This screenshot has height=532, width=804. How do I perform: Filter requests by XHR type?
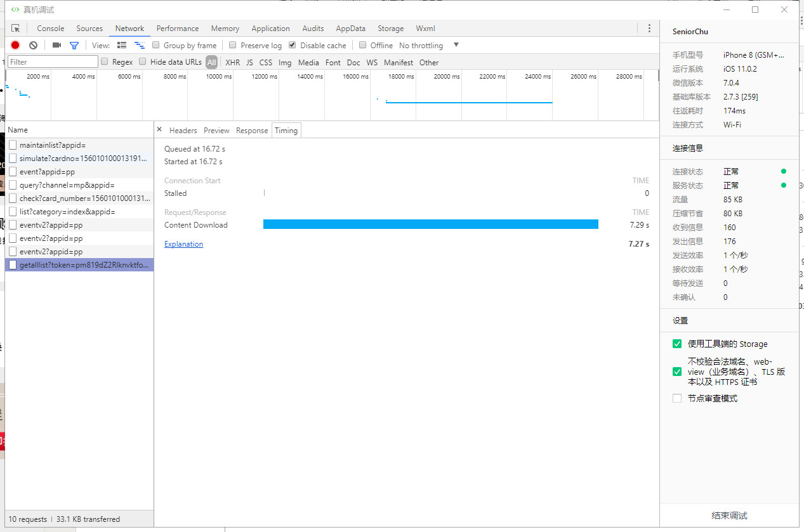point(232,62)
